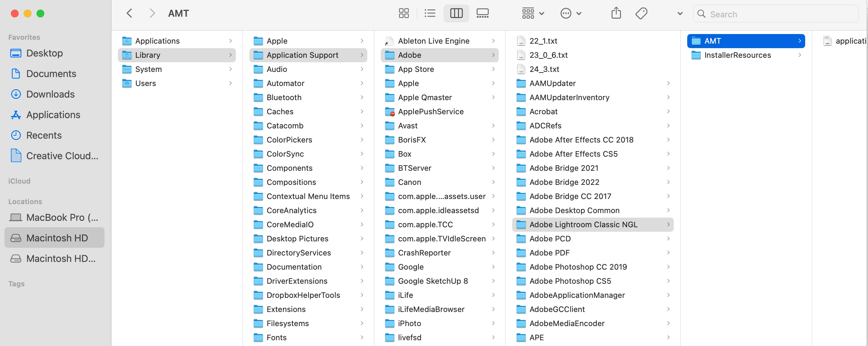Select the Application Support folder
868x346 pixels.
(x=308, y=55)
